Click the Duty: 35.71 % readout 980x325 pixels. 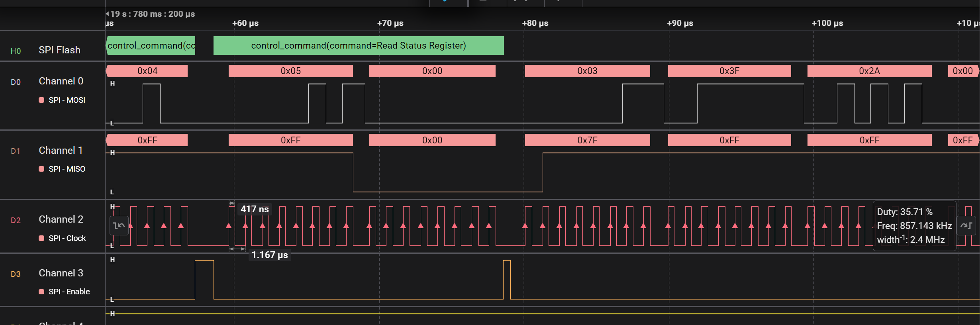click(x=905, y=212)
